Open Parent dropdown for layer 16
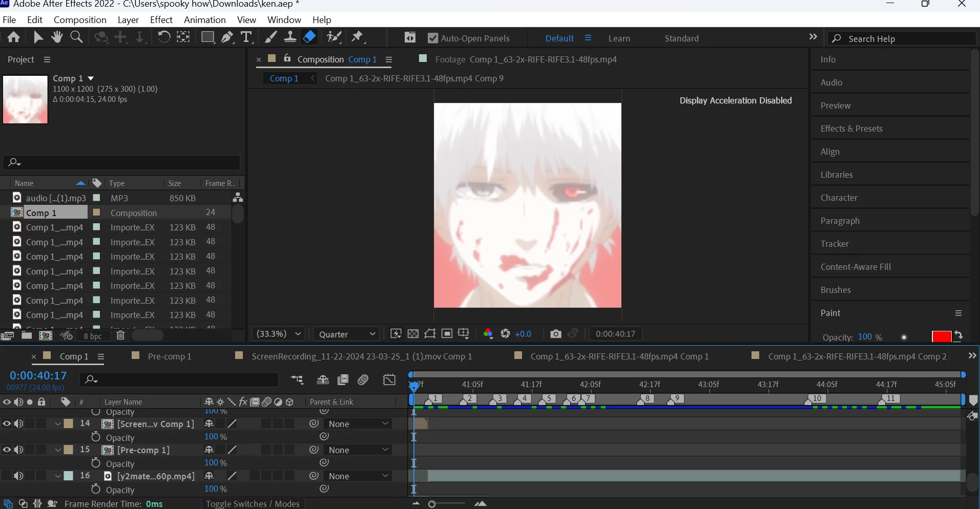This screenshot has height=509, width=980. tap(358, 476)
